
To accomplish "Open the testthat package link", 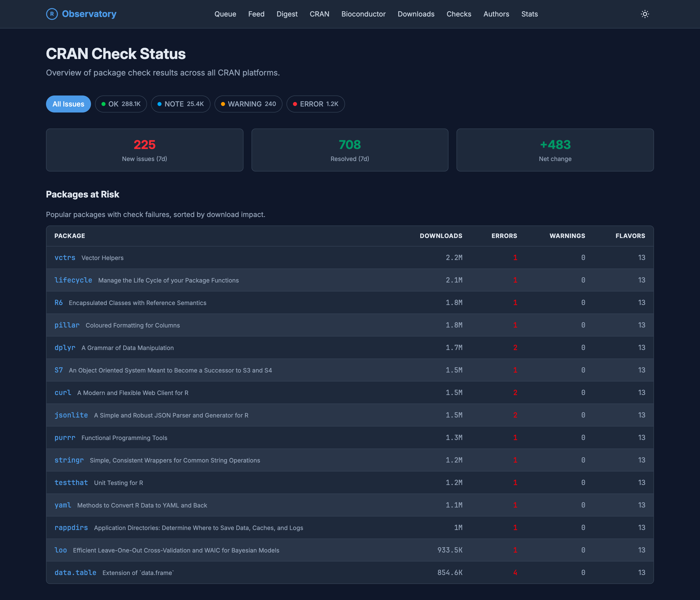I will [71, 482].
